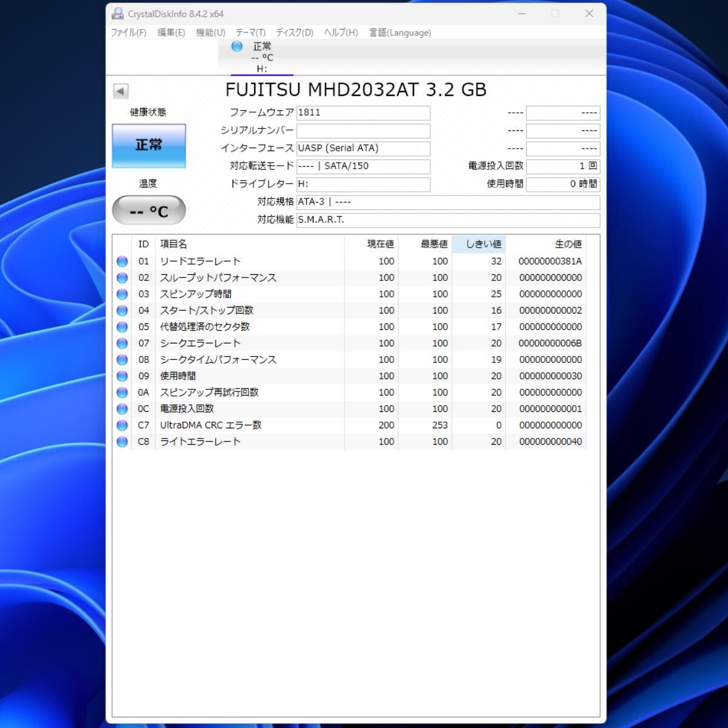Click status orb for ライトエラーレート row
Image resolution: width=728 pixels, height=728 pixels.
(122, 442)
